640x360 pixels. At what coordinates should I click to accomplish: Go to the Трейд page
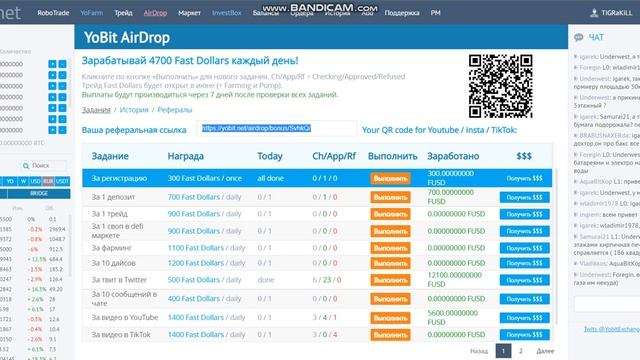(123, 13)
